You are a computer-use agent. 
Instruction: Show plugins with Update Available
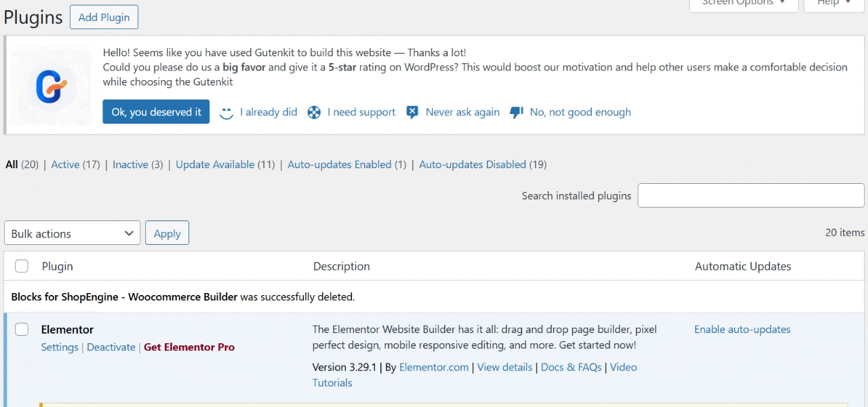[x=215, y=164]
